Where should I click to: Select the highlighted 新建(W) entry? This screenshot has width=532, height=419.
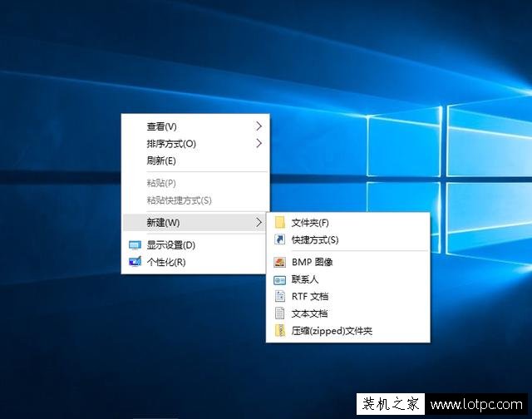pyautogui.click(x=195, y=223)
